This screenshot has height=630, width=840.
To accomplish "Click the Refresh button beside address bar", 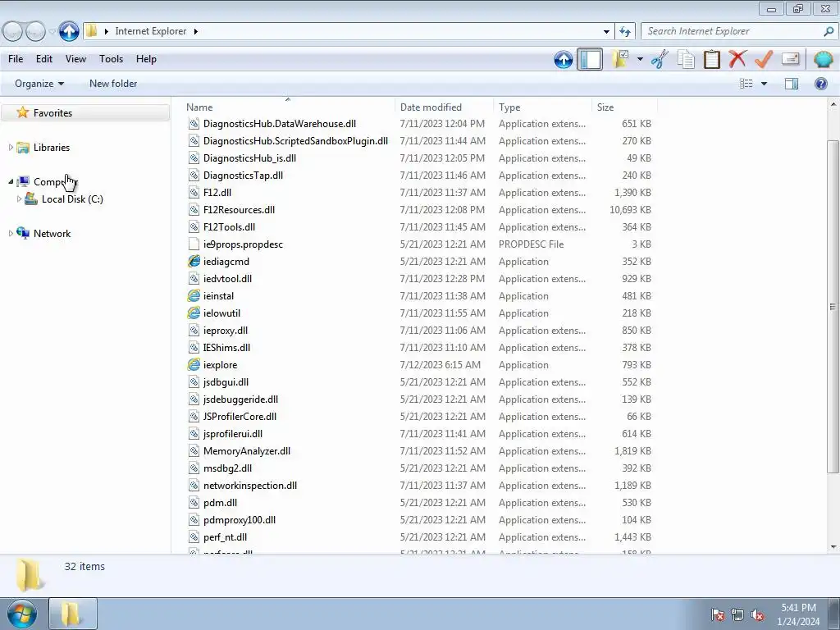I will pyautogui.click(x=624, y=31).
